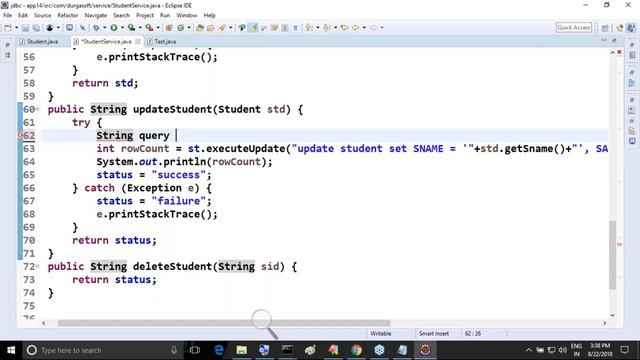This screenshot has height=360, width=640.
Task: Open the Search menu
Action: (x=121, y=15)
